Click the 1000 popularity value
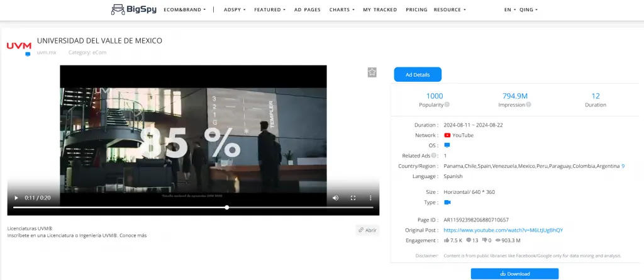 [435, 96]
